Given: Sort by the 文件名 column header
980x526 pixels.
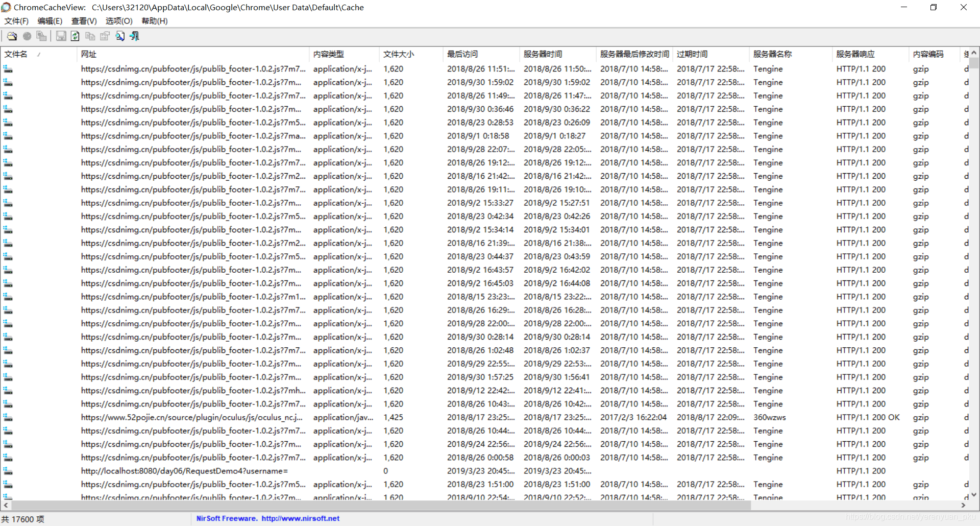Looking at the screenshot, I should (x=39, y=54).
